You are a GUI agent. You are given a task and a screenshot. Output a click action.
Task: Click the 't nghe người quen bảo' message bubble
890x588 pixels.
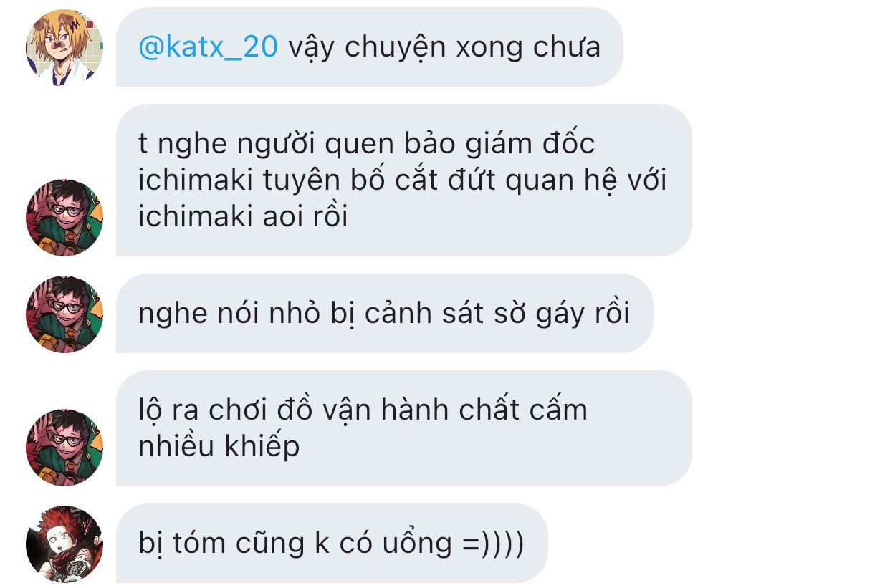point(403,180)
